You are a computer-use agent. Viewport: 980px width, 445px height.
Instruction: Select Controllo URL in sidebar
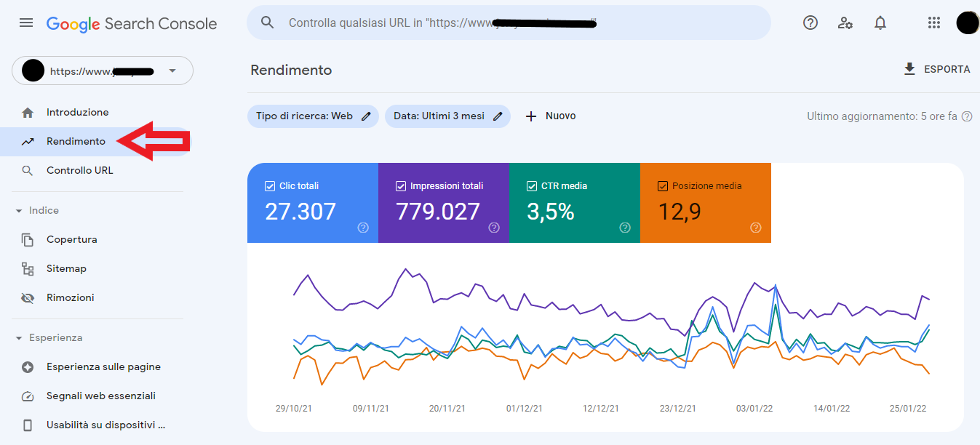tap(79, 171)
